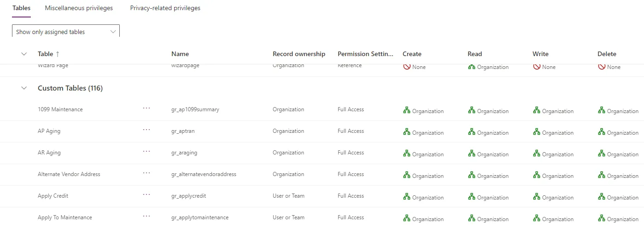
Task: Change Delete privilege for Apply To Maintenance
Action: pos(618,218)
